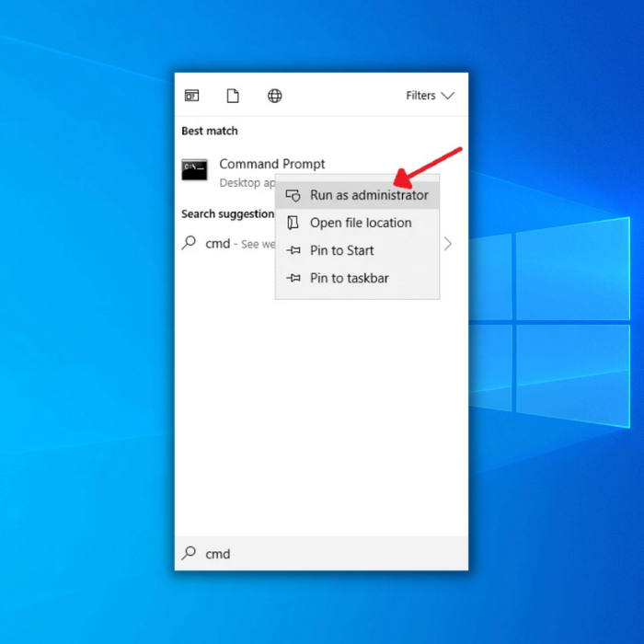Image resolution: width=644 pixels, height=644 pixels.
Task: Choose Open file location from the context menu
Action: (361, 223)
